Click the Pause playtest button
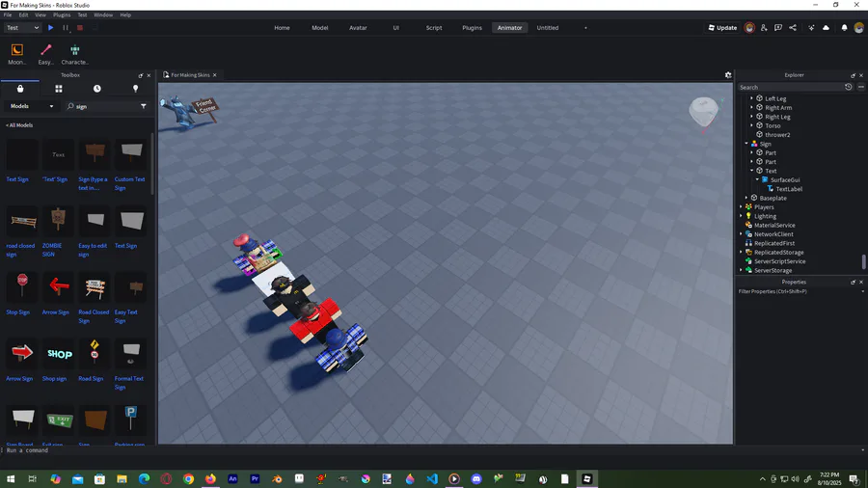This screenshot has height=488, width=868. pos(66,28)
